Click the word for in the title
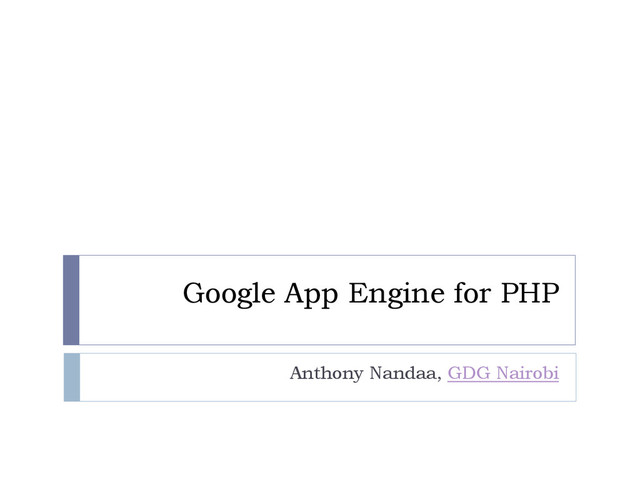640x480 pixels. [x=472, y=292]
